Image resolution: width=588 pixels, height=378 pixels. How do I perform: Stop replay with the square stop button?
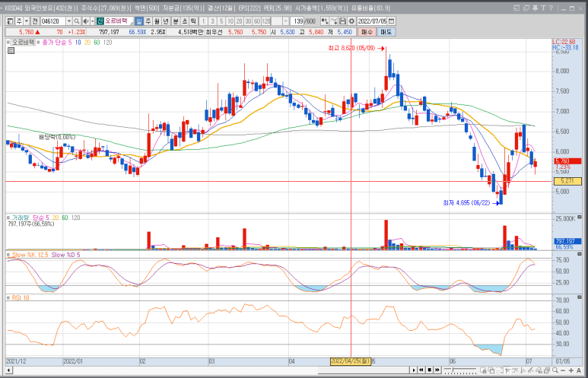[x=430, y=370]
